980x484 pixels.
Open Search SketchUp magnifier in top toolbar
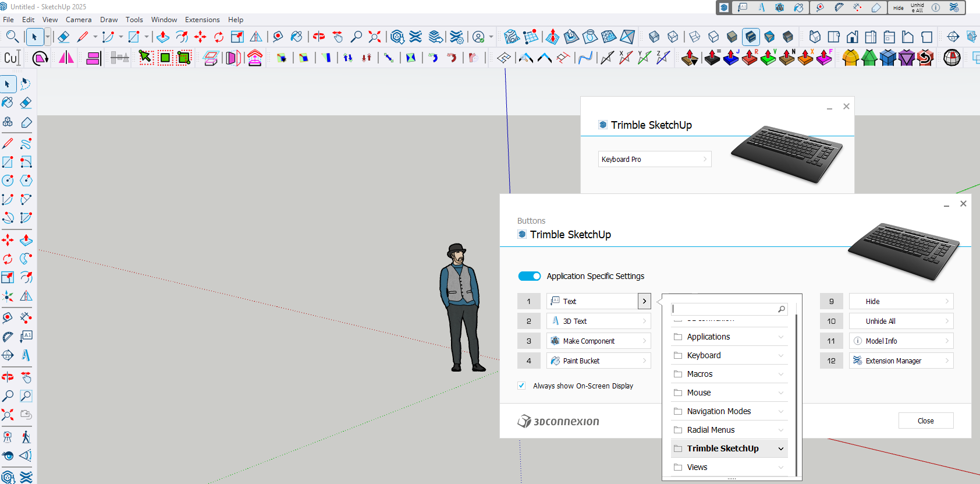pyautogui.click(x=12, y=37)
